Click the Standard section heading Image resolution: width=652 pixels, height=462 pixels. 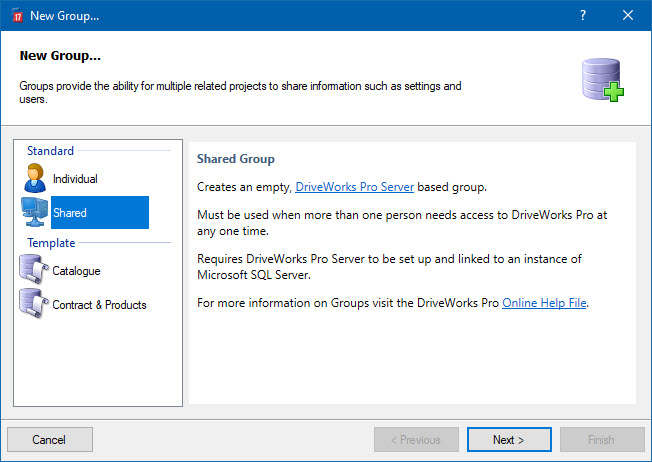click(50, 151)
